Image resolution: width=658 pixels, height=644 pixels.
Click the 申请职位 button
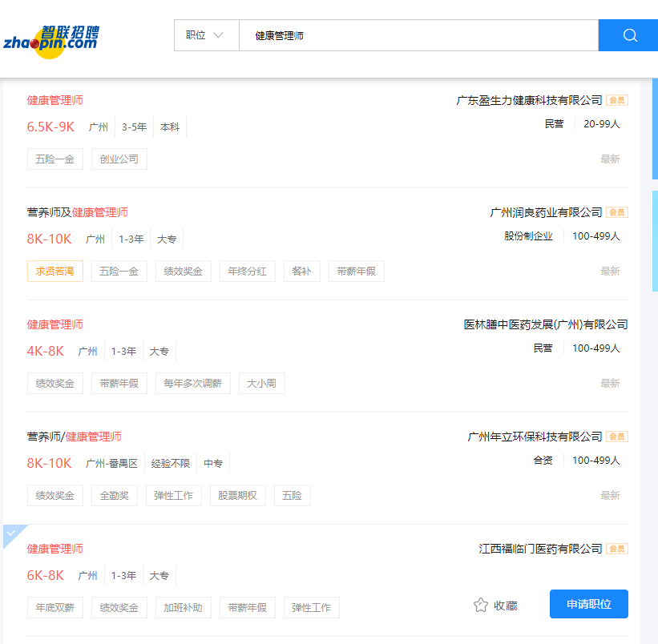[x=589, y=604]
